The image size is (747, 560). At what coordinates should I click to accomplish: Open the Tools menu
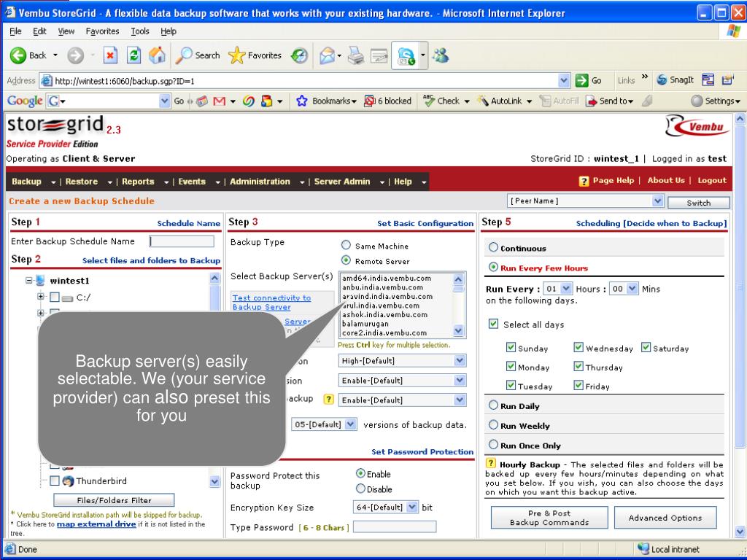click(140, 31)
